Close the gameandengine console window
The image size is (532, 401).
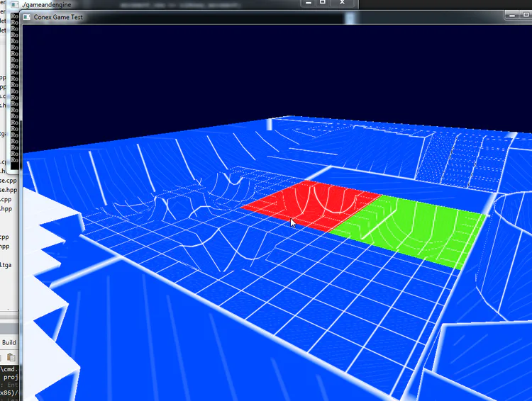tap(342, 3)
